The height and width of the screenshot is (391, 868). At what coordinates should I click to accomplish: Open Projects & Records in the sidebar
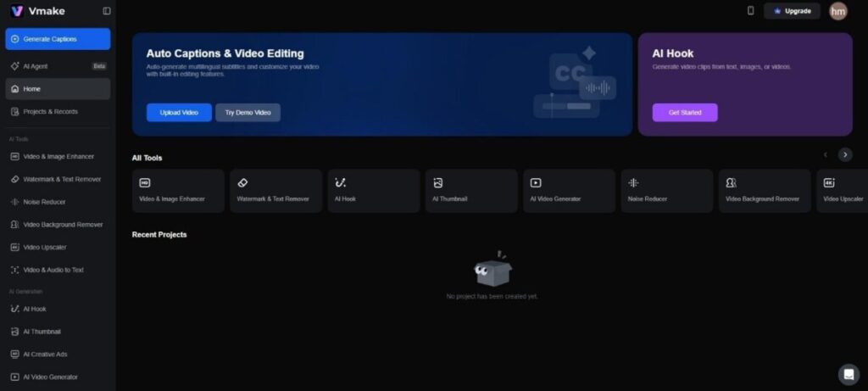[x=50, y=111]
